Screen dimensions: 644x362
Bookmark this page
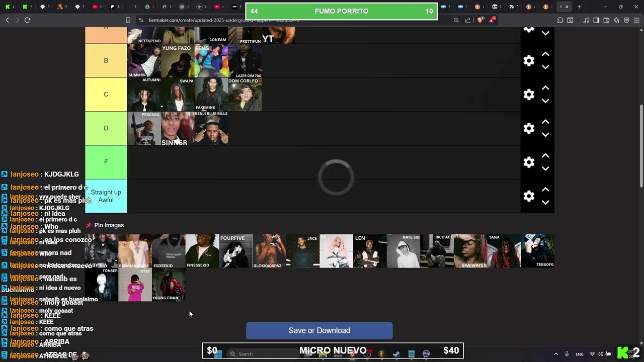click(x=128, y=20)
